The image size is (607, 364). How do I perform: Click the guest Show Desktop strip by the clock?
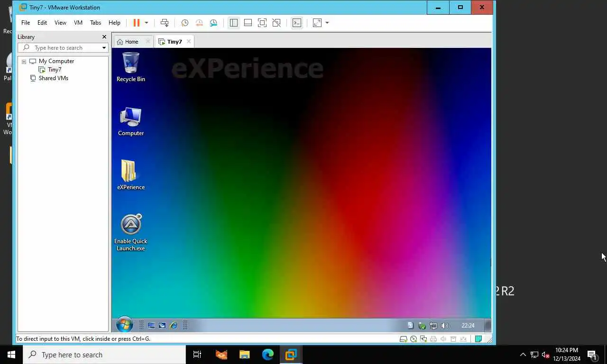(x=487, y=326)
